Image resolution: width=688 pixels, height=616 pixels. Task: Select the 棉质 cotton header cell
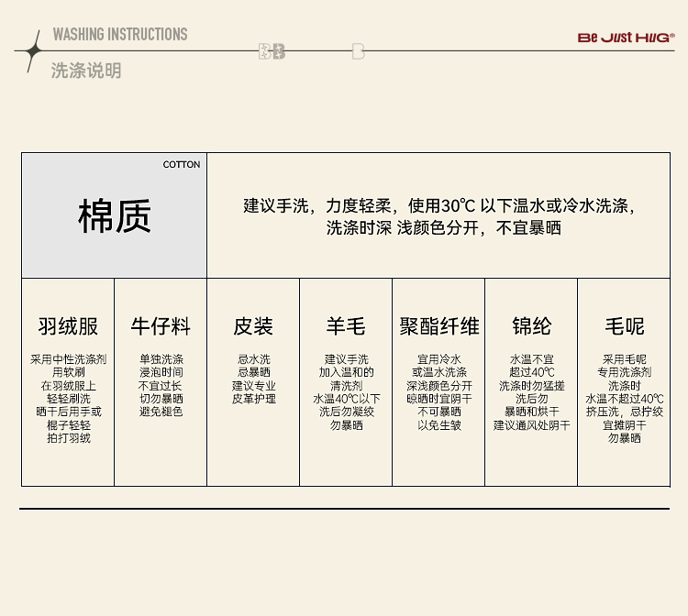(x=114, y=216)
